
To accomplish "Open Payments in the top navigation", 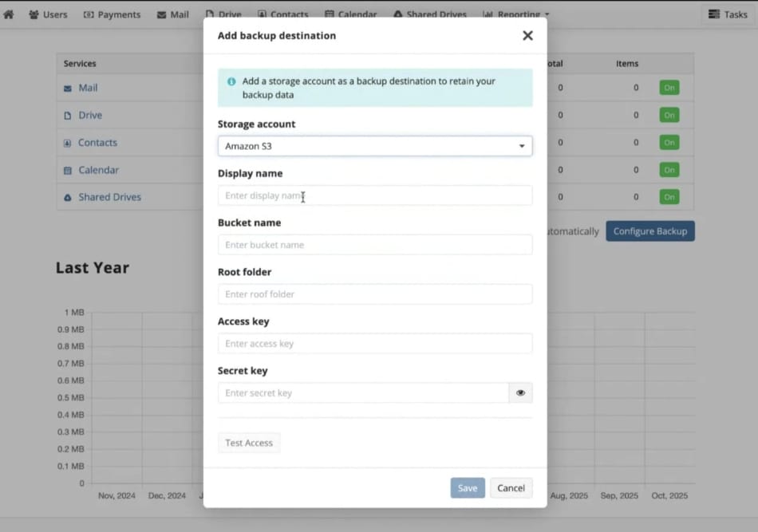I will tap(112, 14).
